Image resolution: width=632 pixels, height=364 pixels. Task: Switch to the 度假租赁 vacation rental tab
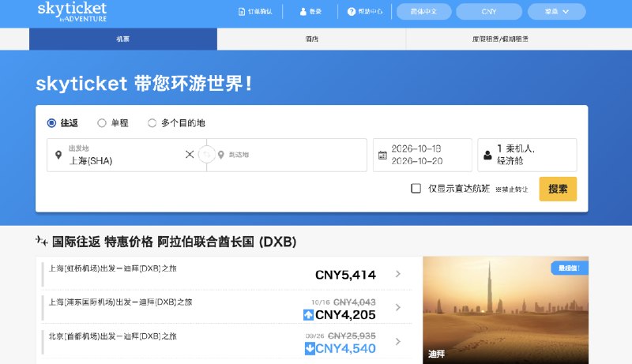(x=500, y=39)
